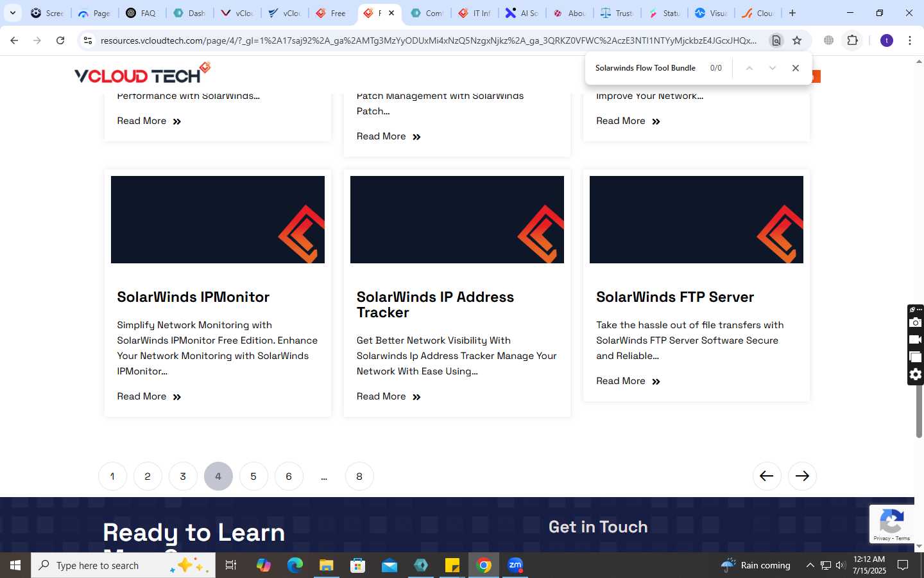This screenshot has height=578, width=924.
Task: Jump to previous find result arrow
Action: click(749, 68)
